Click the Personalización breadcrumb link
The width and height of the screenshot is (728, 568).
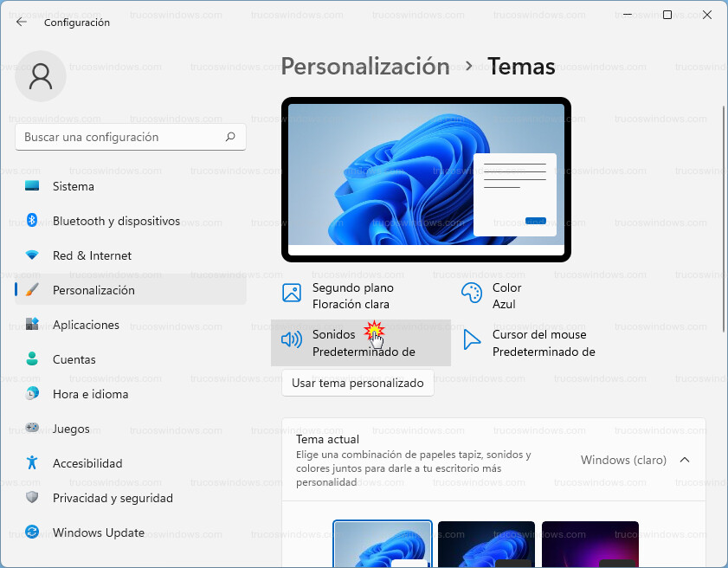(365, 66)
